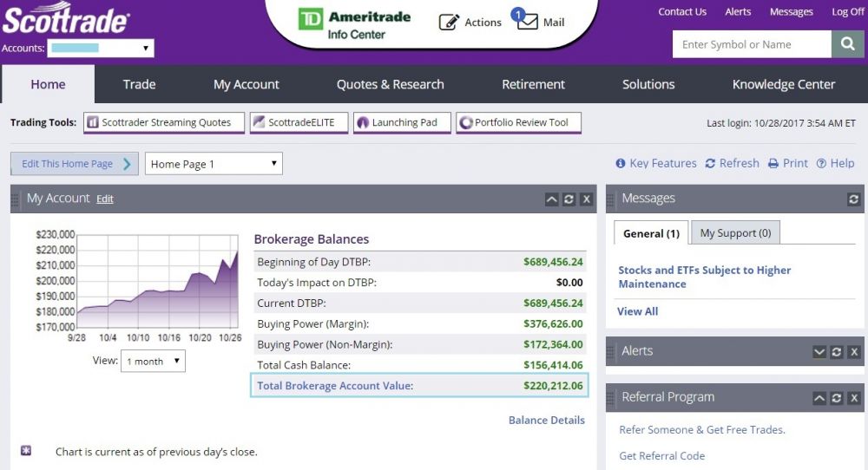This screenshot has height=470, width=868.
Task: Click the Enter Symbol or Name field
Action: pyautogui.click(x=752, y=44)
